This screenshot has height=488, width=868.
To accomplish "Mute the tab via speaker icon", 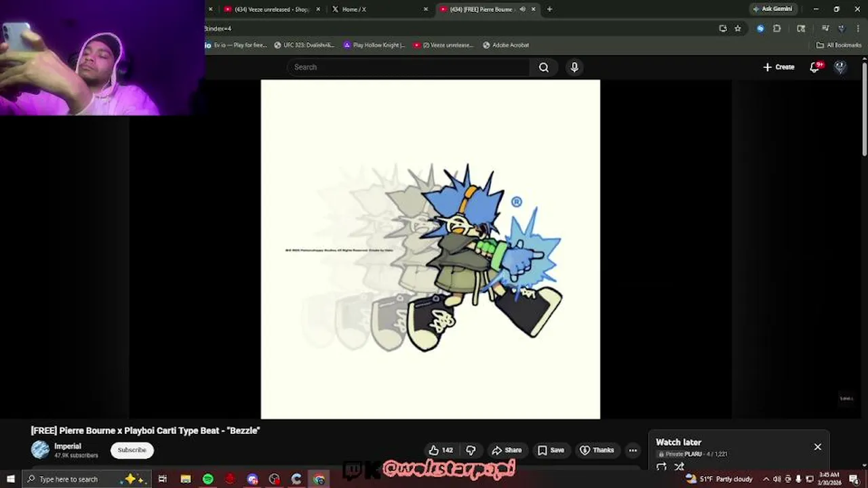I will pyautogui.click(x=522, y=9).
